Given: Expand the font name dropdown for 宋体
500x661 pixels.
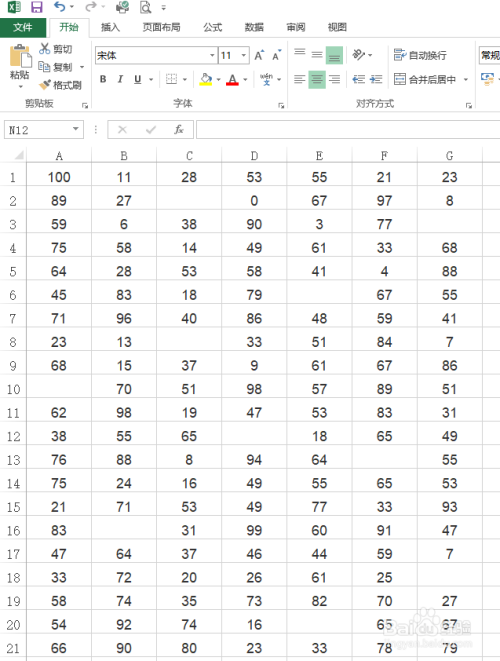Looking at the screenshot, I should click(212, 55).
